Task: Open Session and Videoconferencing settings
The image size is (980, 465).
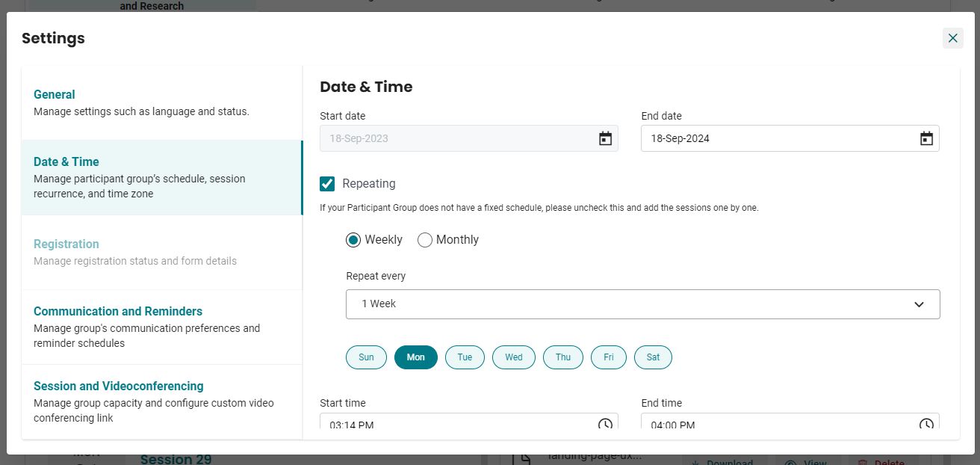Action: pos(162,402)
